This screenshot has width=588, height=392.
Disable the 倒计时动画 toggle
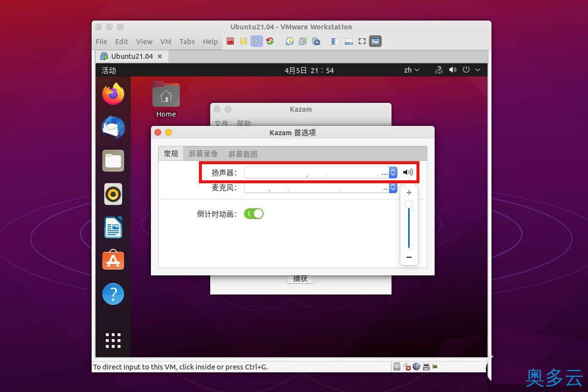tap(253, 214)
